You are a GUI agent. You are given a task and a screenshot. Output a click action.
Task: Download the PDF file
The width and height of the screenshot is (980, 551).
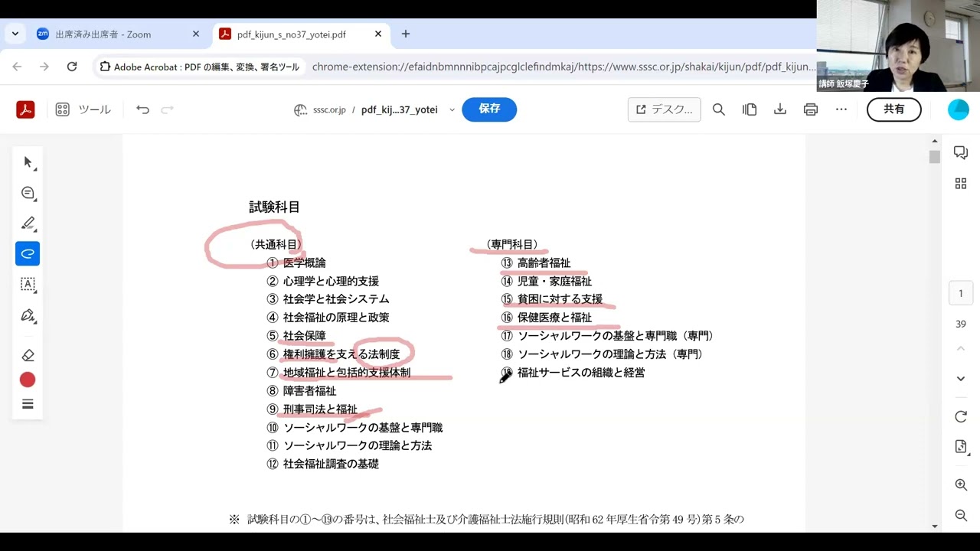point(780,109)
